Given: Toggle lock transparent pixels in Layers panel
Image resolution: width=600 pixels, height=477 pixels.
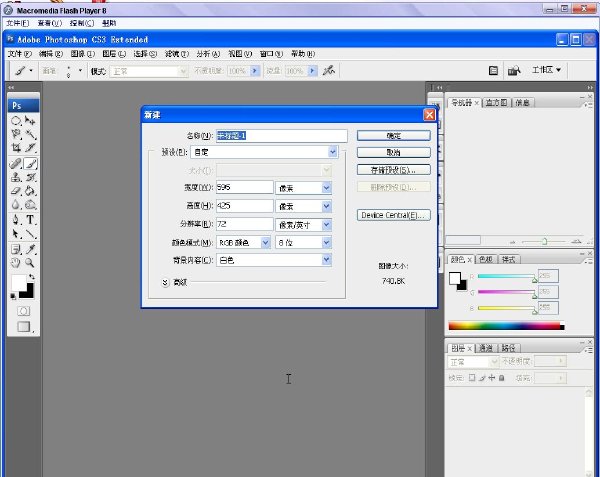Looking at the screenshot, I should tap(472, 378).
